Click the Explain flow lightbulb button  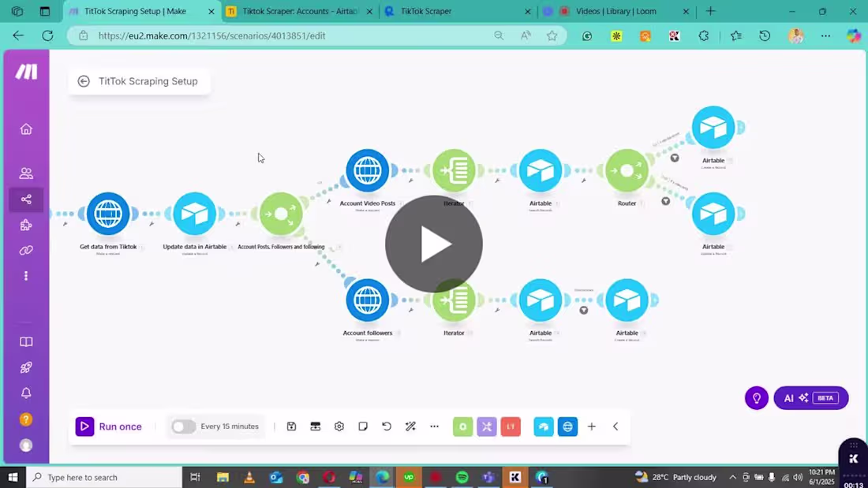(x=756, y=398)
